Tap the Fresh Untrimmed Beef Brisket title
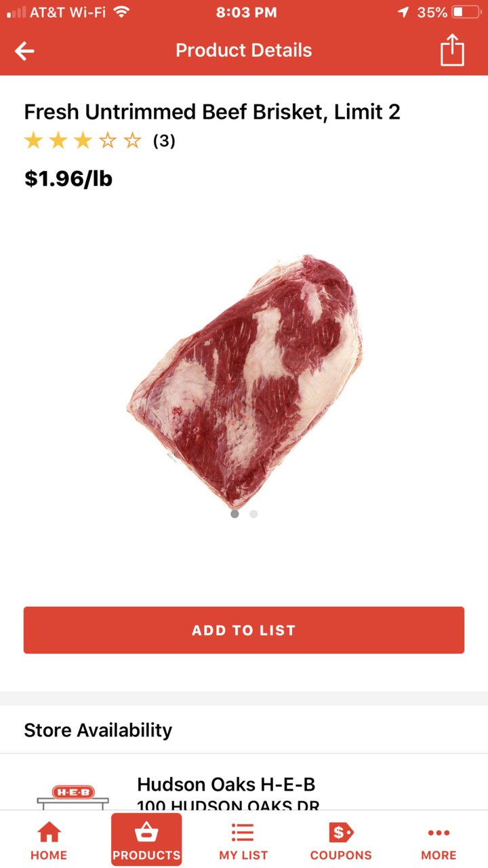This screenshot has height=868, width=488. [x=212, y=112]
